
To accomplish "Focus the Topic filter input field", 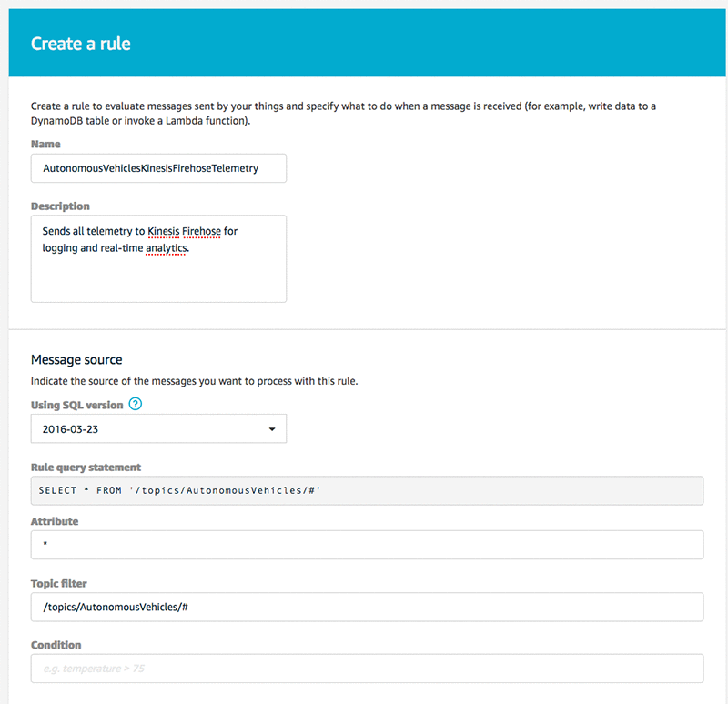I will coord(367,607).
